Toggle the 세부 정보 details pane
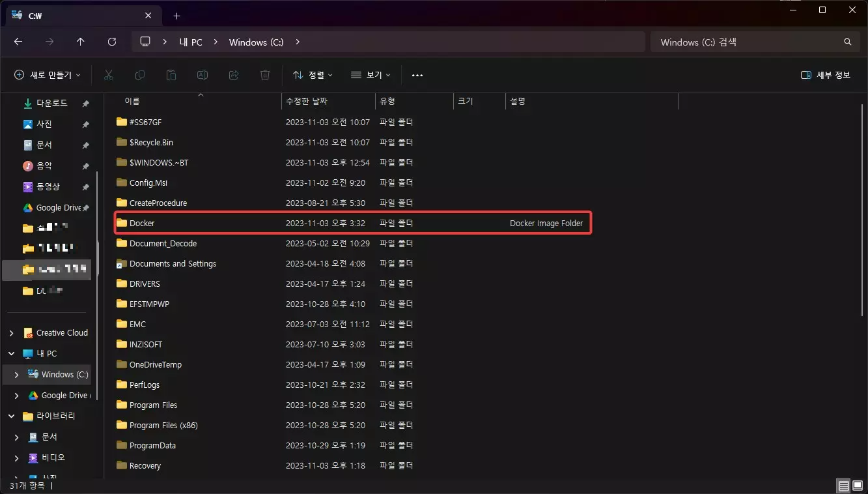 coord(826,75)
